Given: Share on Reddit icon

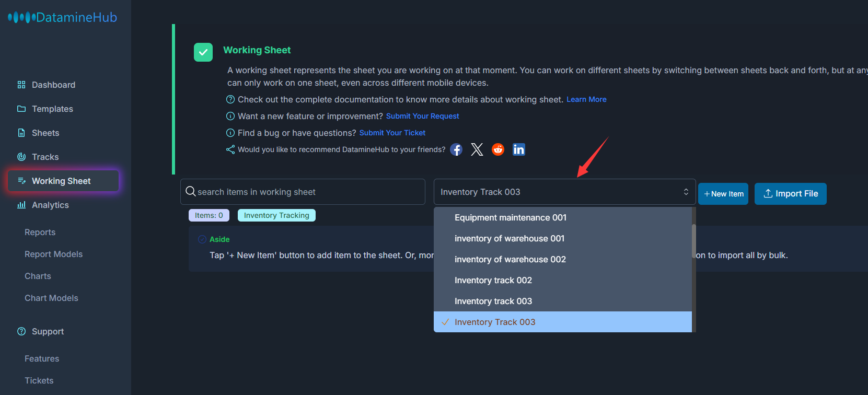Looking at the screenshot, I should [498, 150].
